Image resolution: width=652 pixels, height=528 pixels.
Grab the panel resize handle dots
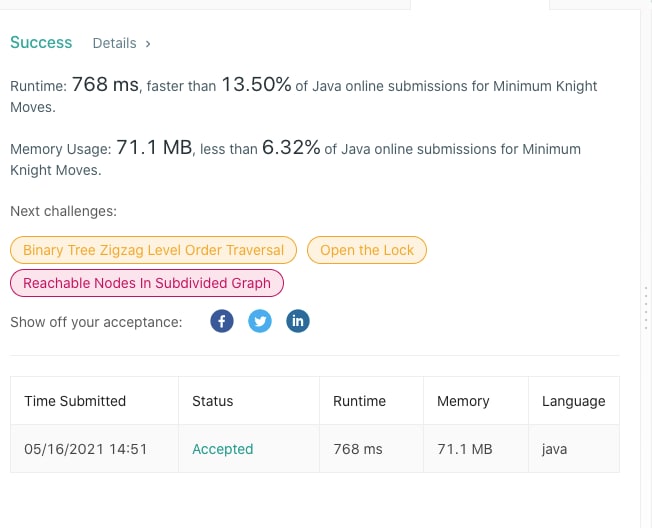[x=646, y=308]
